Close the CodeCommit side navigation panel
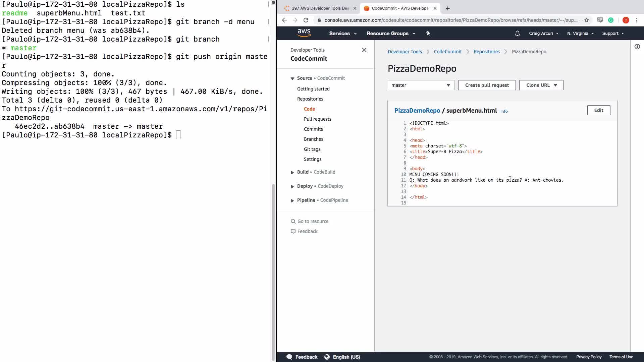This screenshot has width=644, height=362. (364, 50)
